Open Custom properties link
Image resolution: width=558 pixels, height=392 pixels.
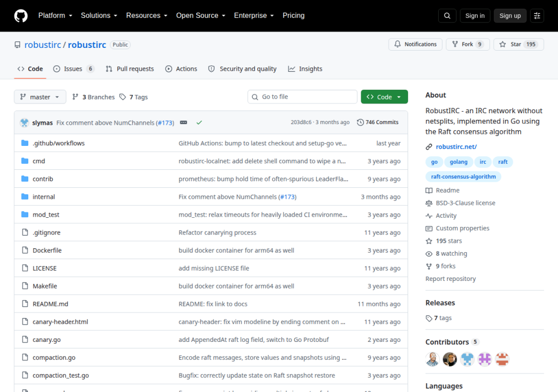click(458, 228)
